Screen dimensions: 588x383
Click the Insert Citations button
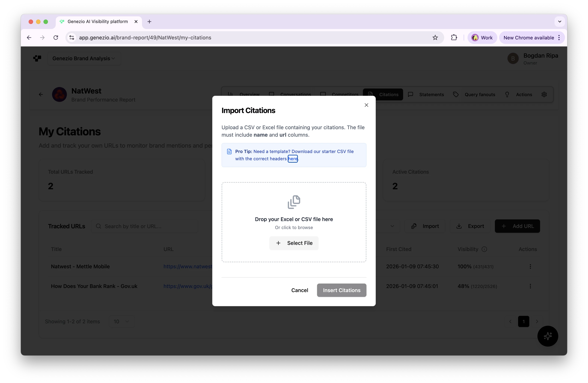[341, 290]
